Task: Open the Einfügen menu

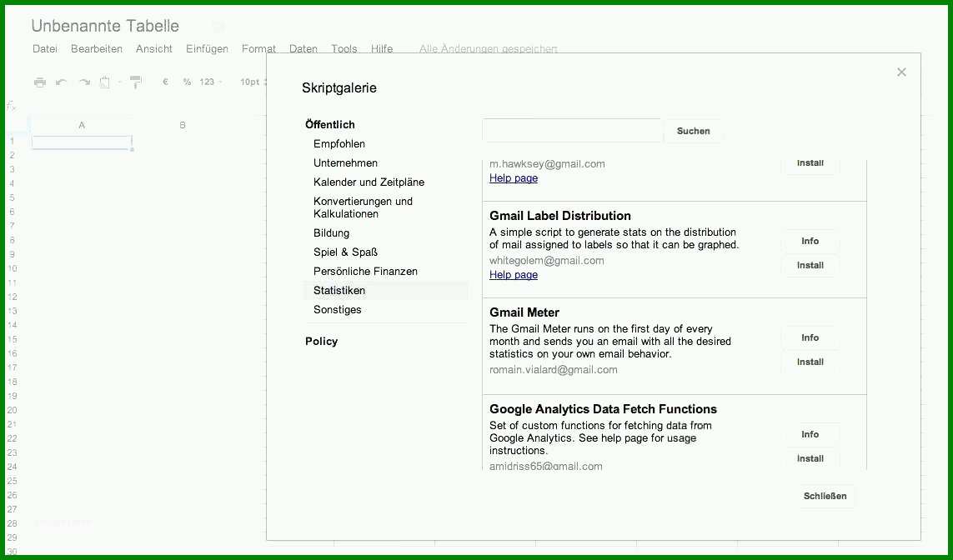Action: pyautogui.click(x=208, y=48)
